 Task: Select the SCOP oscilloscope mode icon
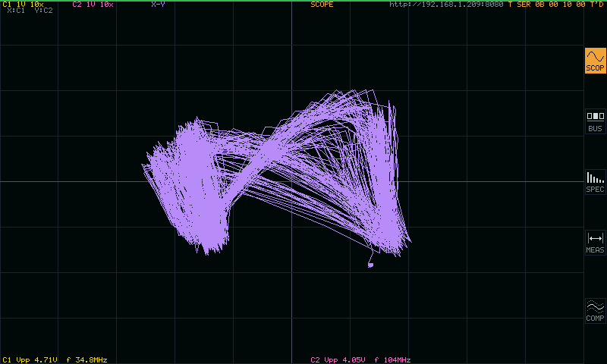[x=595, y=61]
